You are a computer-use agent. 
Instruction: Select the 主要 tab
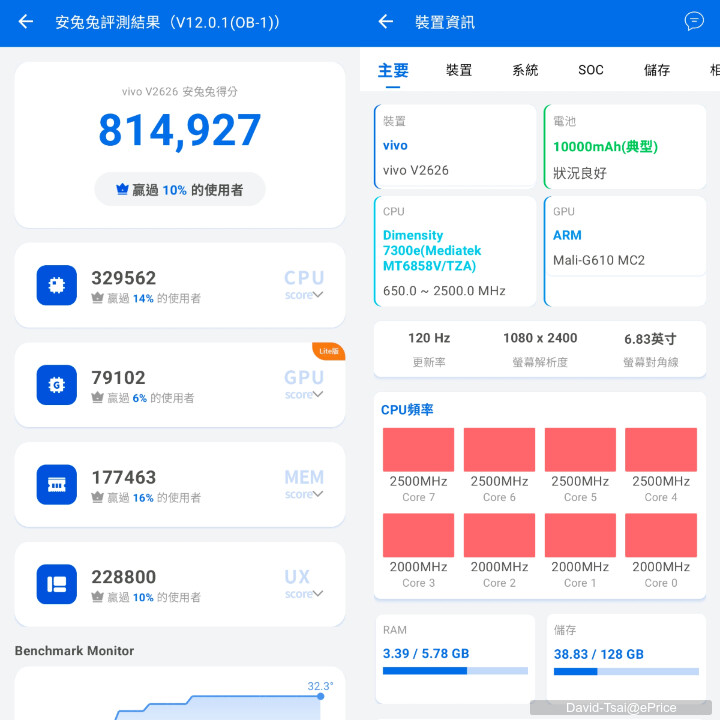coord(393,70)
